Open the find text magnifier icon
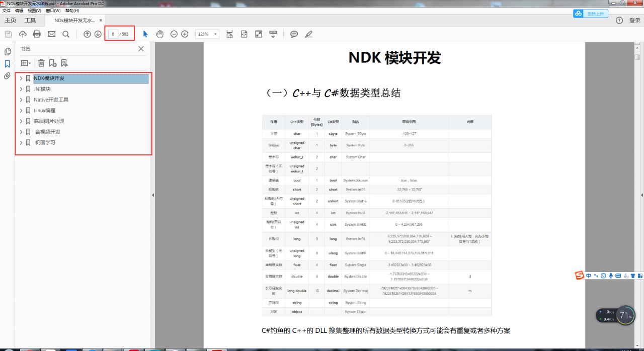Image resolution: width=644 pixels, height=351 pixels. click(x=66, y=34)
